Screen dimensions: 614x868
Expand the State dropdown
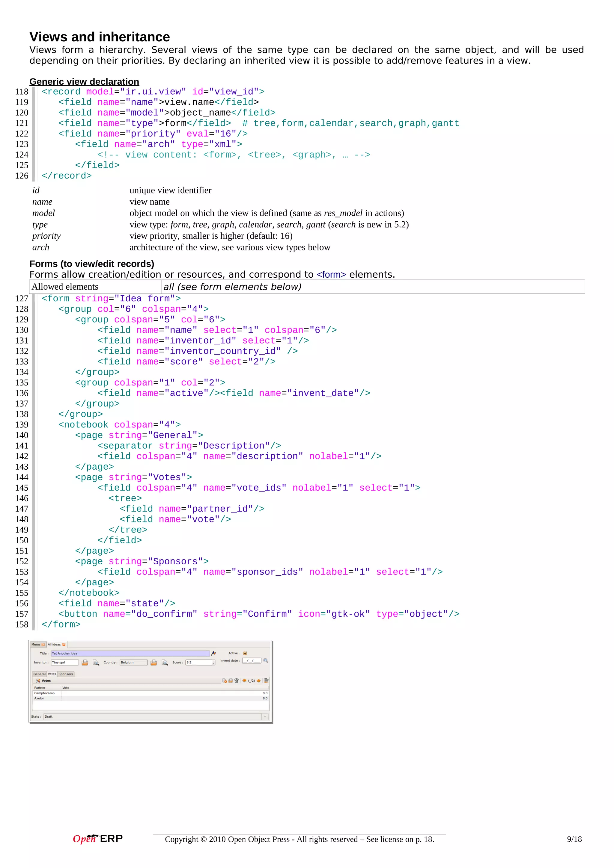pyautogui.click(x=265, y=716)
